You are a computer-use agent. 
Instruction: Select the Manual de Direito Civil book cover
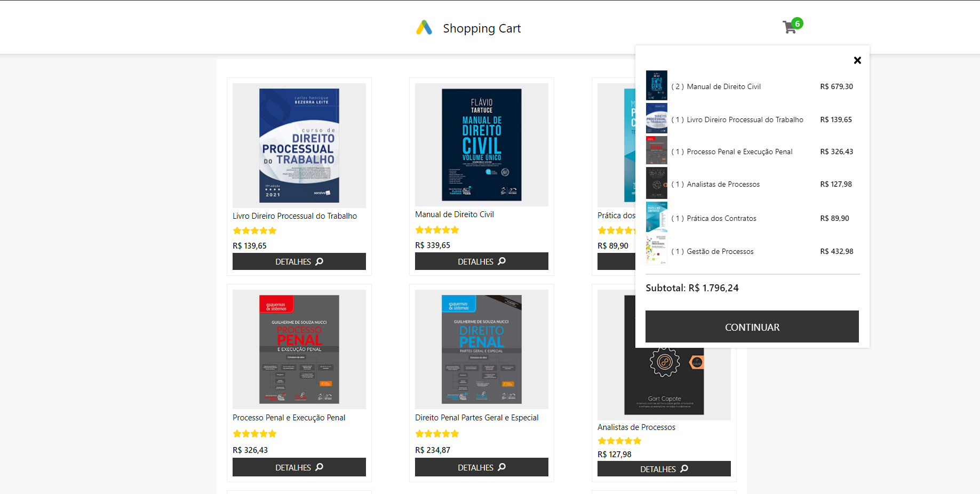coord(482,145)
